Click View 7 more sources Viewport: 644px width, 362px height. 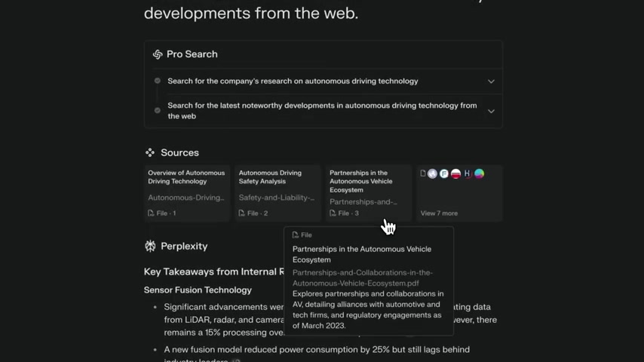(439, 213)
